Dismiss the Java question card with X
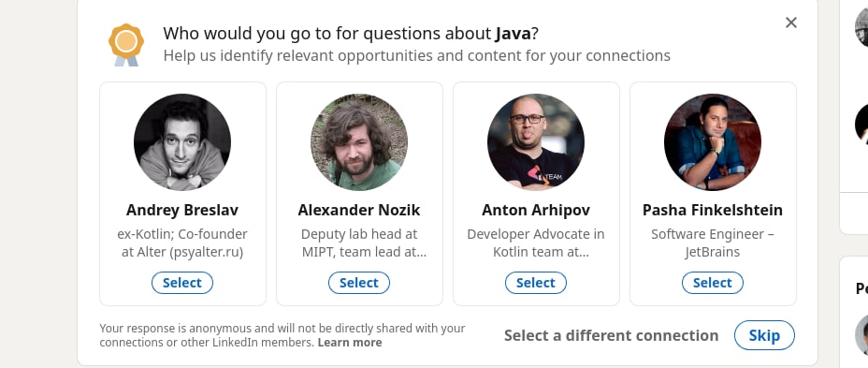Screen dimensions: 868x368 coord(791,22)
